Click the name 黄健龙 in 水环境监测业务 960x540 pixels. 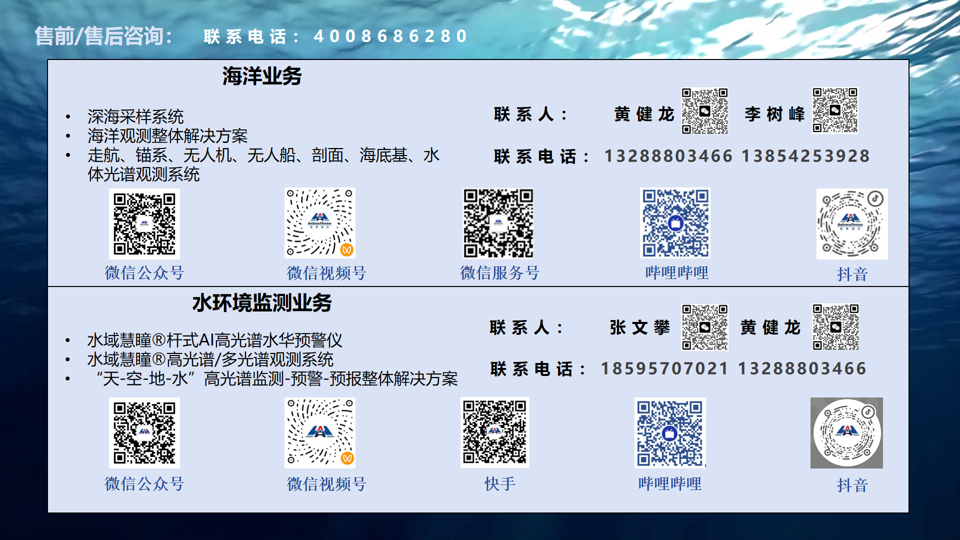click(770, 328)
